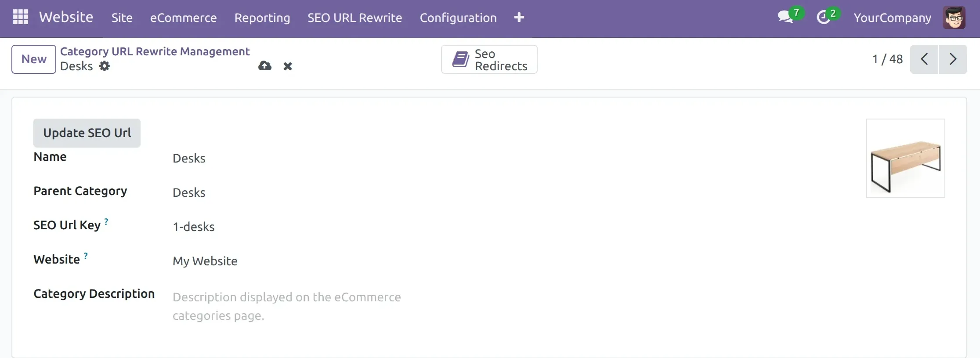Expand the Configuration menu
Viewport: 980px width, 358px height.
(x=458, y=18)
